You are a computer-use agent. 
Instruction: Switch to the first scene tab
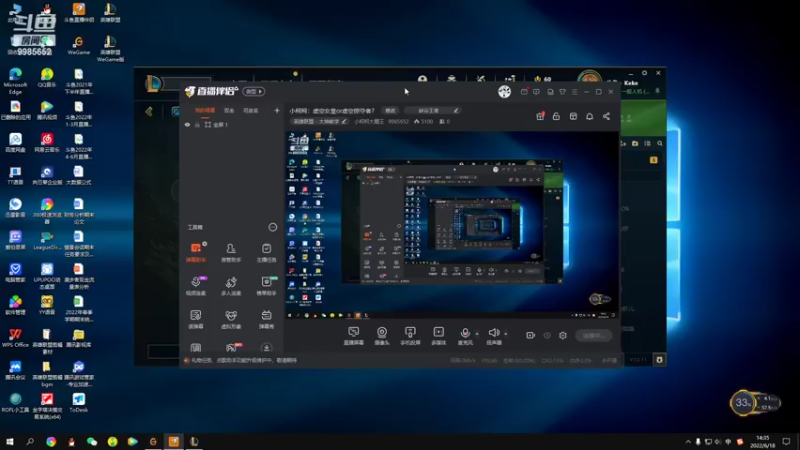point(205,110)
